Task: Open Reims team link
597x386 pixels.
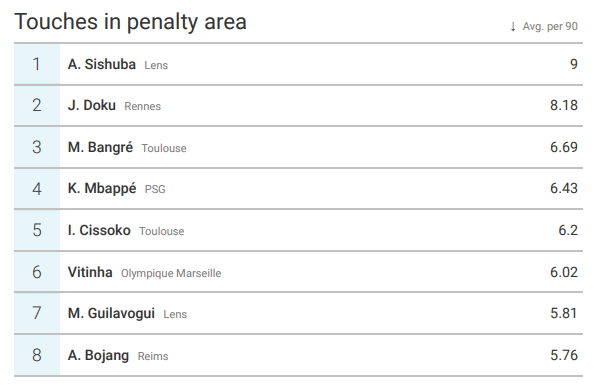Action: (153, 356)
